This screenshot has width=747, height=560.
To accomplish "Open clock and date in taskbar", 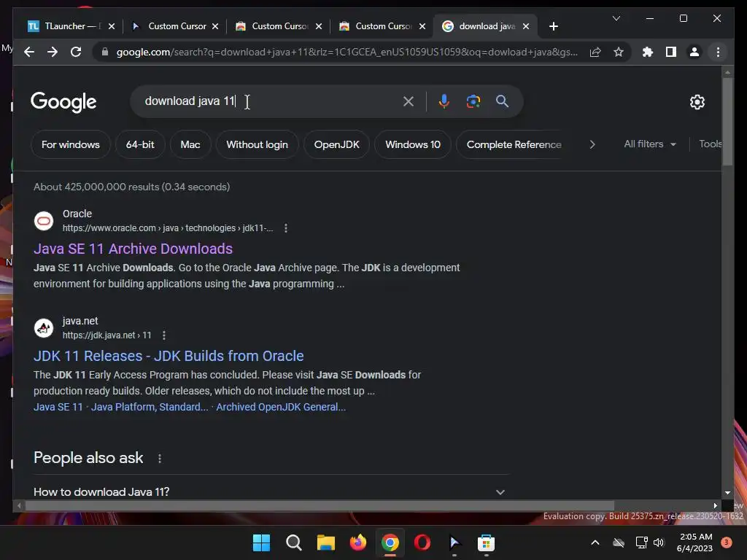I will click(x=694, y=542).
